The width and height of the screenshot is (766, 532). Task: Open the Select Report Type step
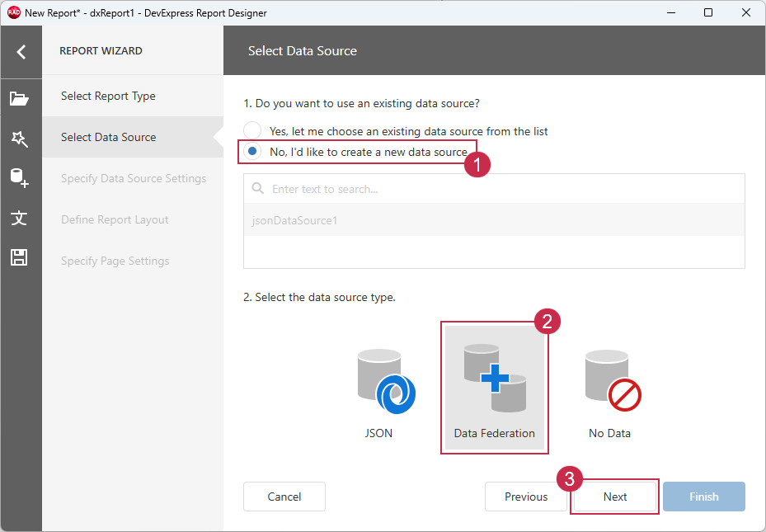[133, 96]
